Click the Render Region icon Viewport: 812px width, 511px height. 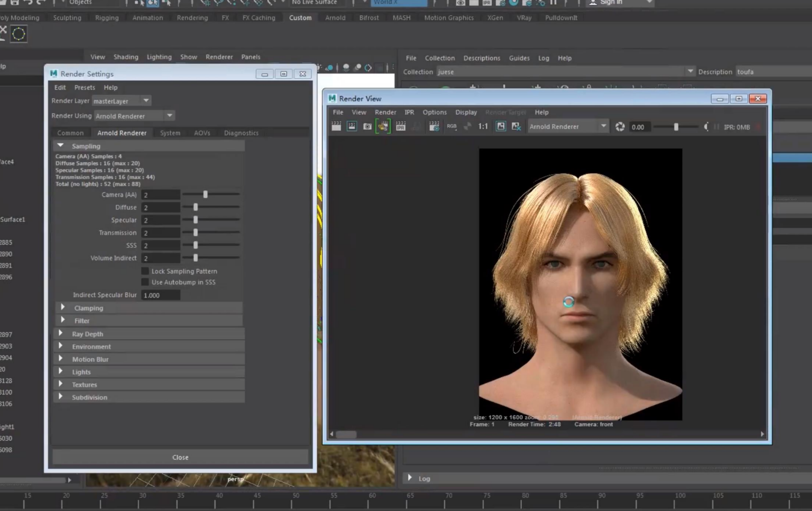[x=351, y=127]
